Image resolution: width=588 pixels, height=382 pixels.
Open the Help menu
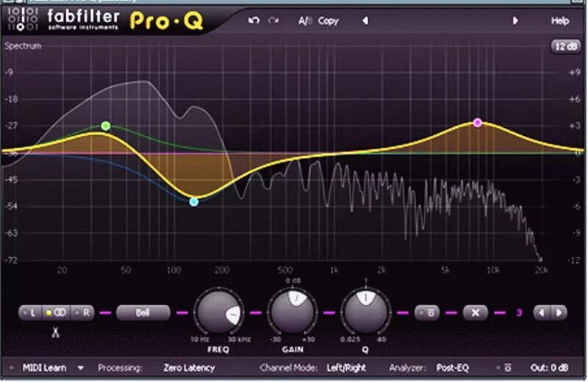560,21
